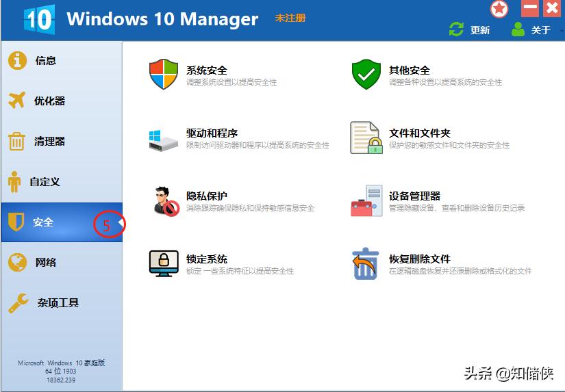This screenshot has width=565, height=392.
Task: Open the 隐私保护 tool title
Action: tap(206, 196)
